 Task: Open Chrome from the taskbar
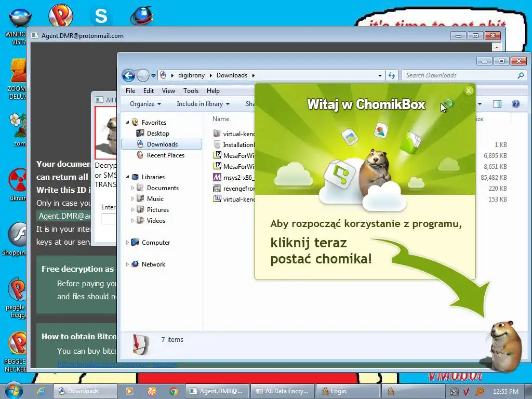(x=174, y=391)
